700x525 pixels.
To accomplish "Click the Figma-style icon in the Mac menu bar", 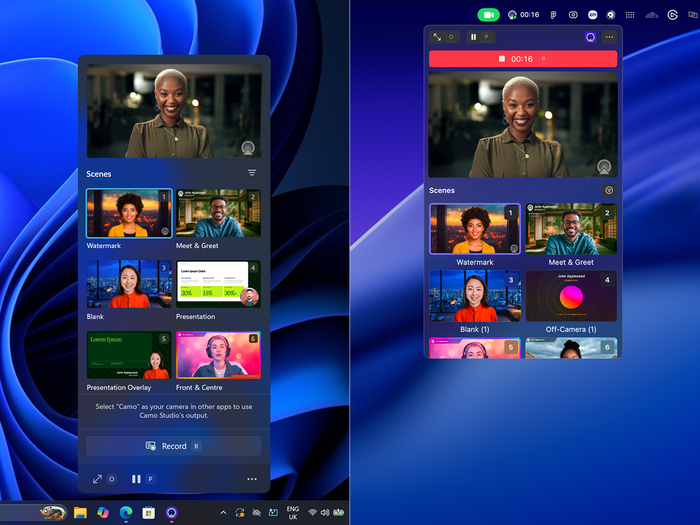I will [553, 15].
